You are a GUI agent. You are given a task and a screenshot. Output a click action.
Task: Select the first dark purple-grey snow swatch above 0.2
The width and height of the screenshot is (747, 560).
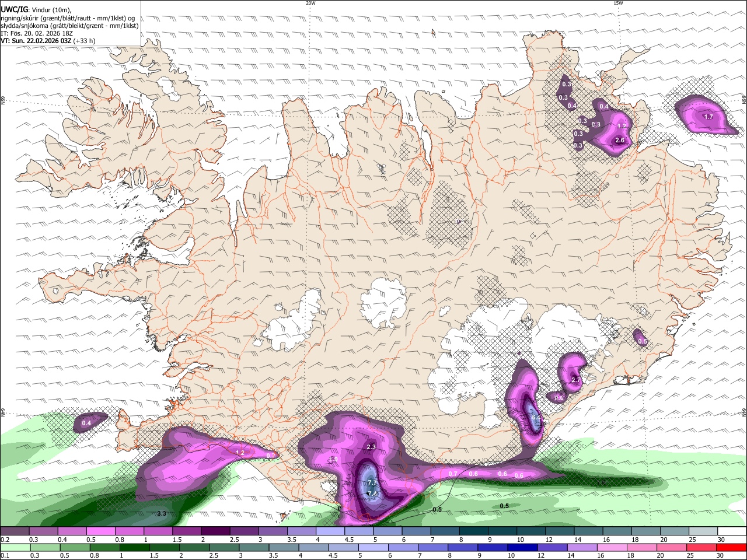[x=15, y=531]
